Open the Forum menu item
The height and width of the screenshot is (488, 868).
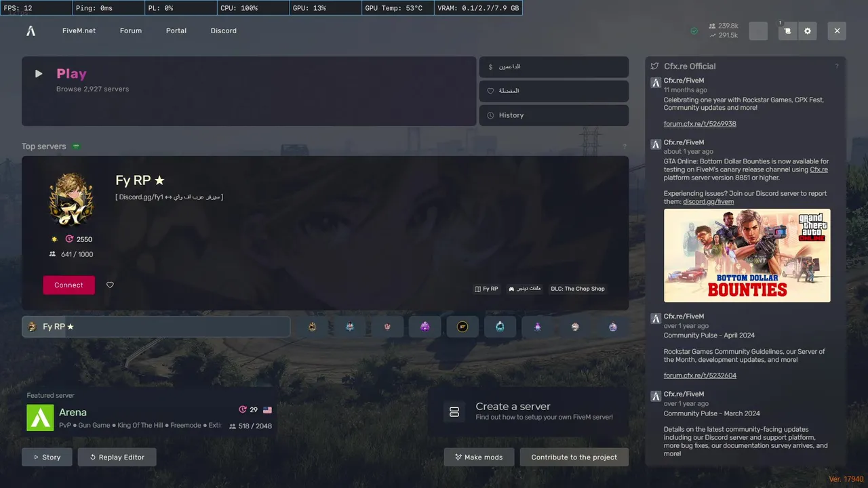tap(131, 30)
